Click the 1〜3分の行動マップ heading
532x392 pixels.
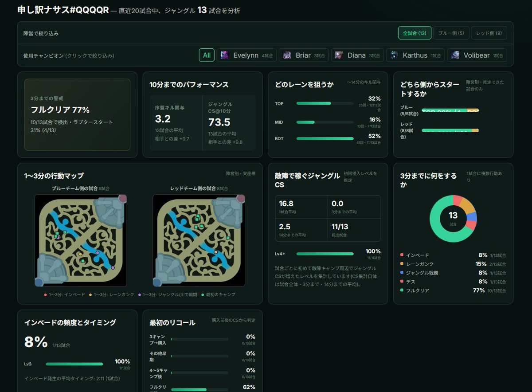(x=54, y=176)
